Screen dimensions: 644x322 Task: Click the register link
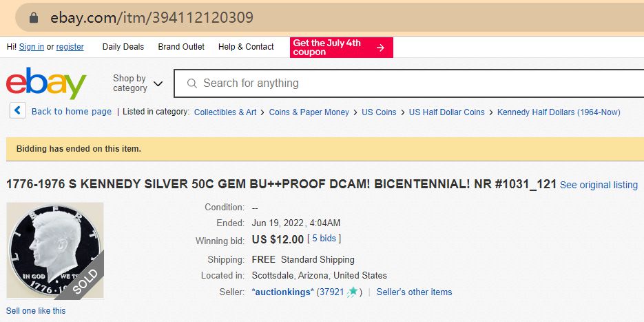(70, 47)
